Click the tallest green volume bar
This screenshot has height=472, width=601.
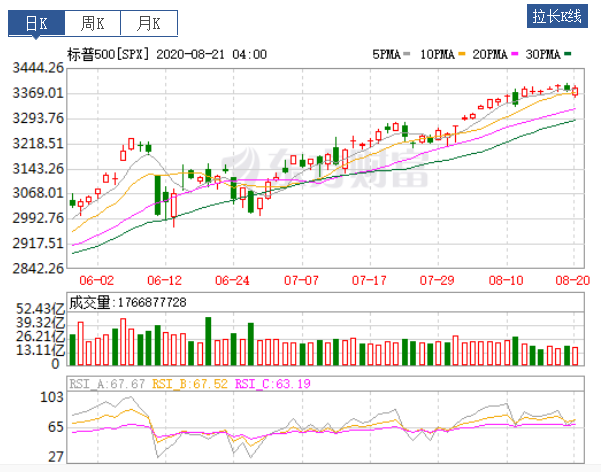208,341
